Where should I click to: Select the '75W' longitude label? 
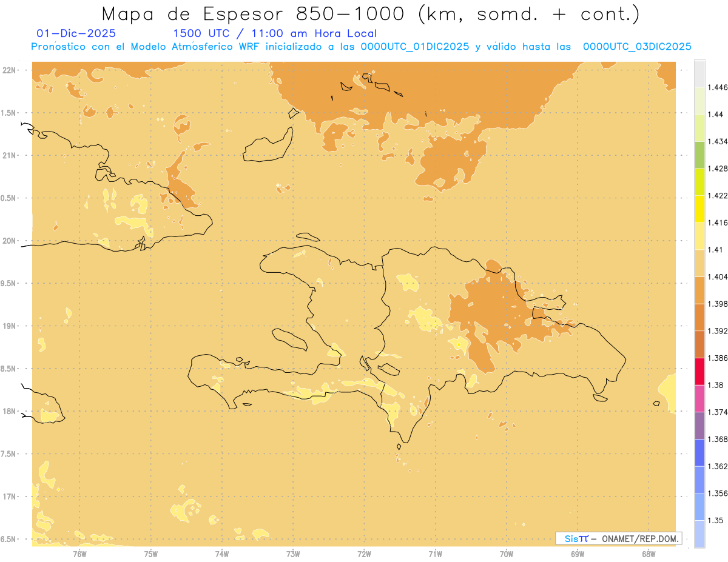pos(151,554)
